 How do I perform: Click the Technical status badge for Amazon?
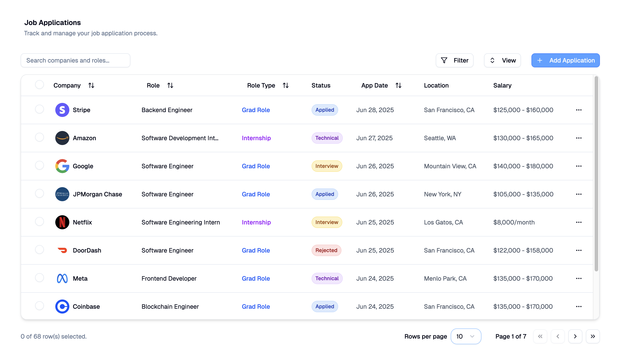pos(327,138)
